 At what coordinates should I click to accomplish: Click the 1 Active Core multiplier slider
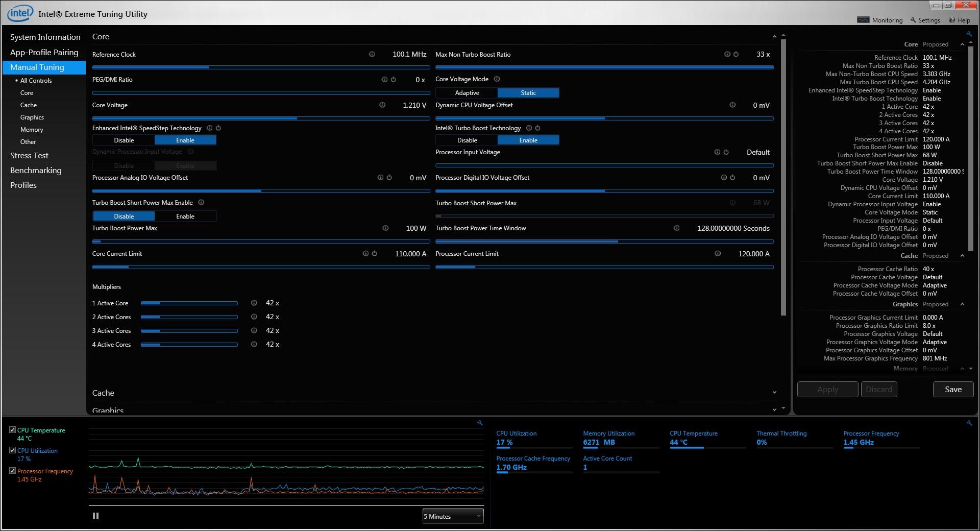pyautogui.click(x=189, y=303)
